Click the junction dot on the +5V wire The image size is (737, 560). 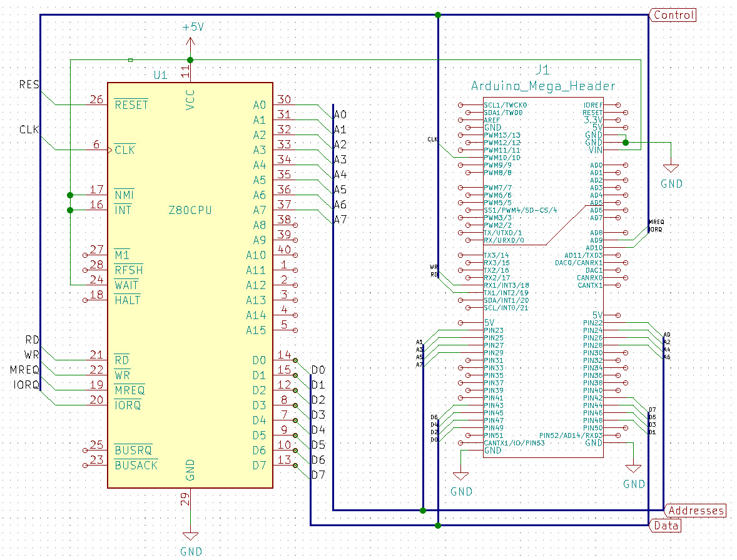pos(190,60)
